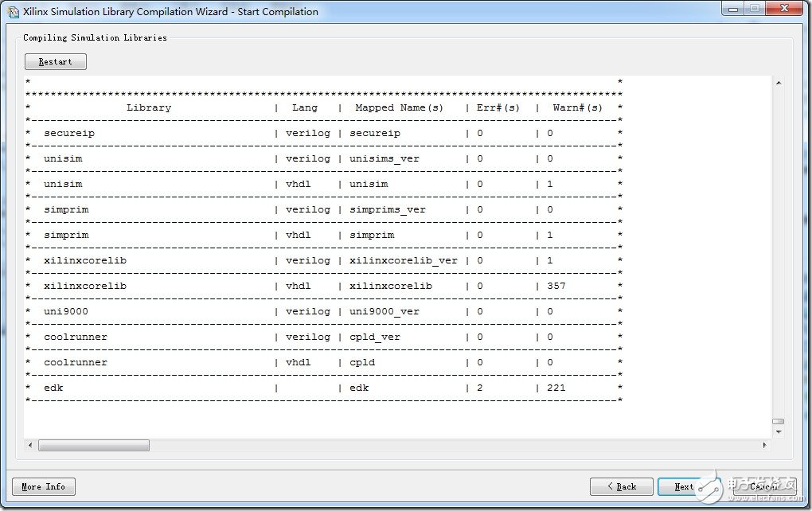
Task: Click the Xilinx wizard icon in the title bar
Action: tap(12, 11)
